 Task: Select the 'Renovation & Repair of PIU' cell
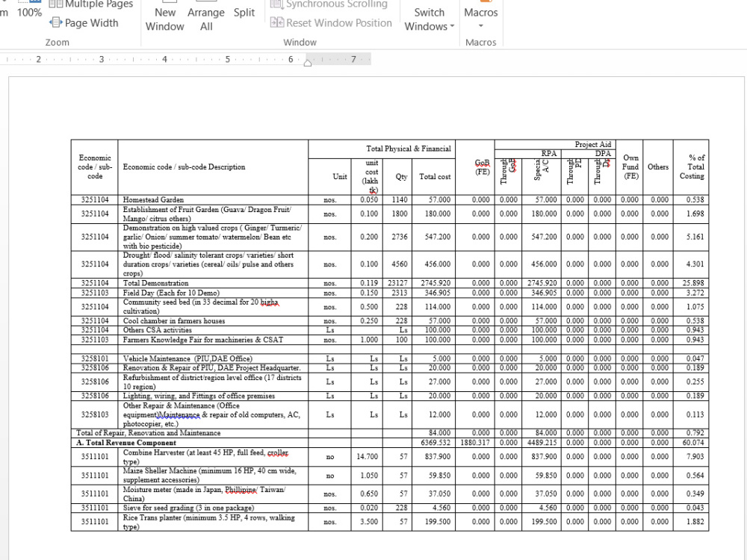(213, 367)
